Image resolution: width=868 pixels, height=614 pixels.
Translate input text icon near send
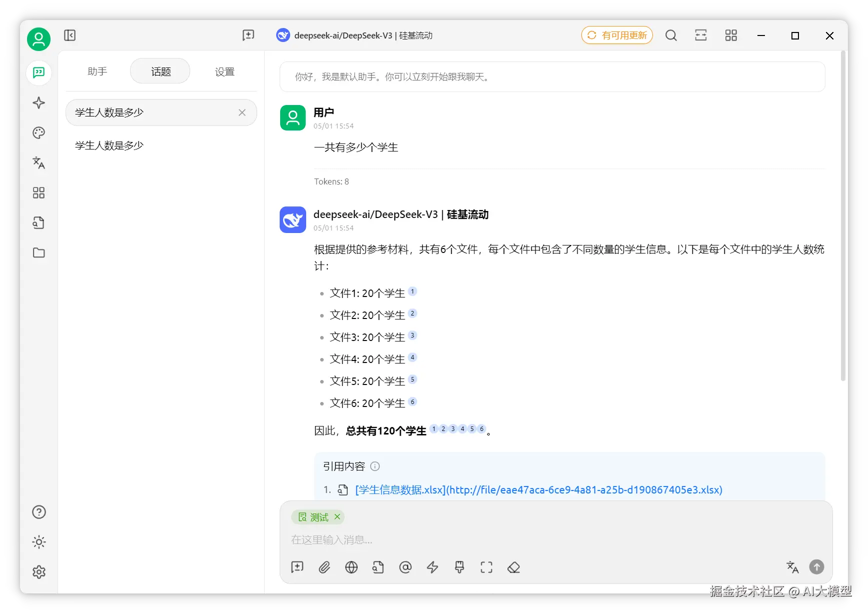(792, 567)
